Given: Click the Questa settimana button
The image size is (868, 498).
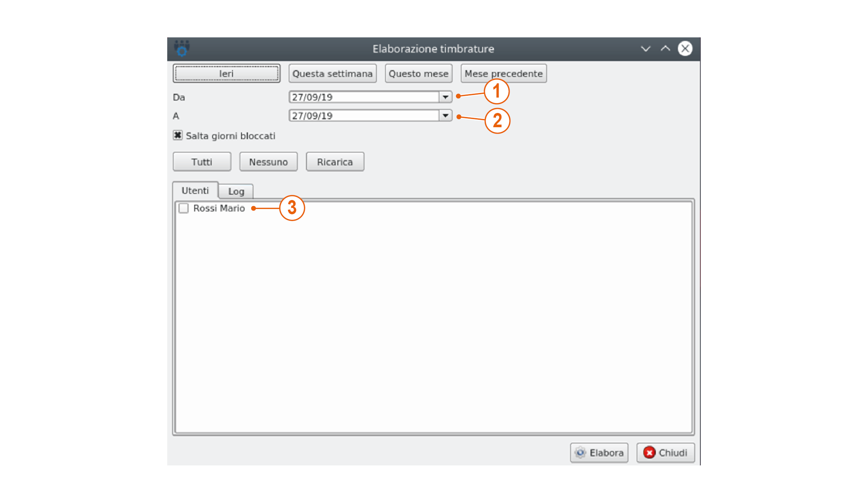Looking at the screenshot, I should tap(332, 74).
